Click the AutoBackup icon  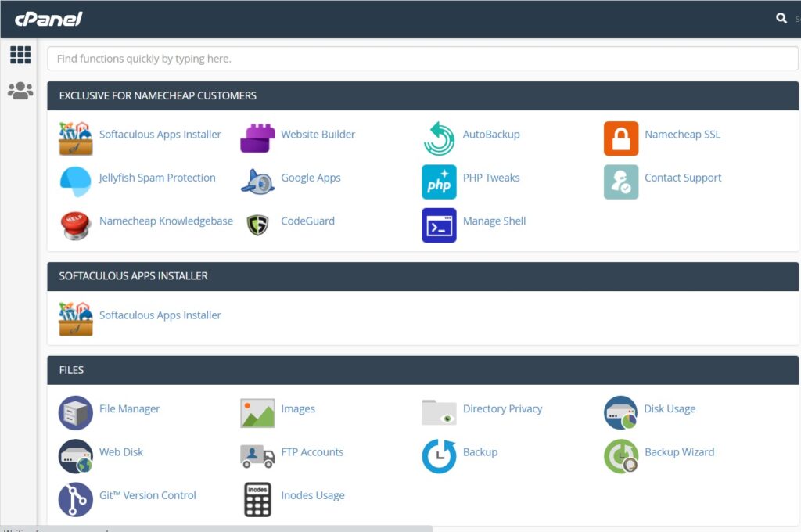coord(439,138)
